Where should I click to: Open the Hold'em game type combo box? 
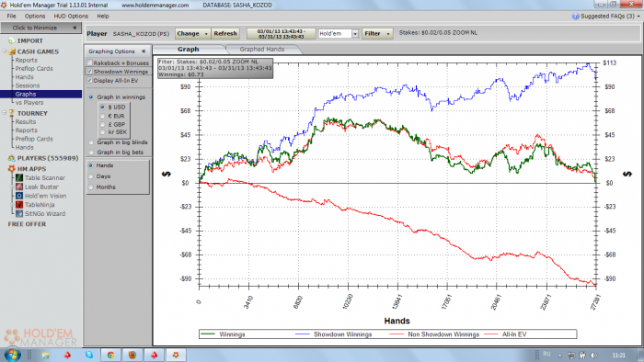point(339,34)
